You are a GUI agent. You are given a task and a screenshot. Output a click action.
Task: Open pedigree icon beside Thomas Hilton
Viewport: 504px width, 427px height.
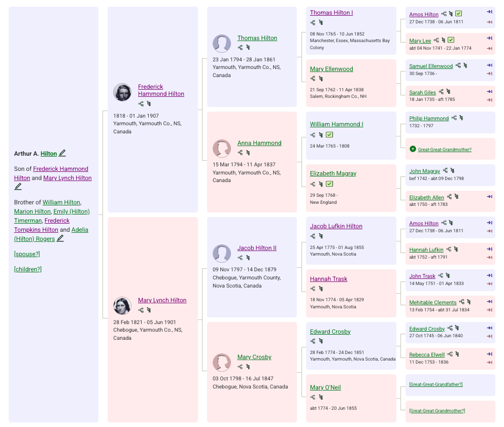[240, 48]
